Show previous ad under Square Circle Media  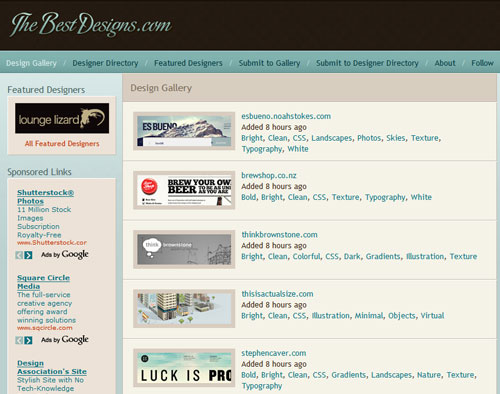click(x=19, y=340)
